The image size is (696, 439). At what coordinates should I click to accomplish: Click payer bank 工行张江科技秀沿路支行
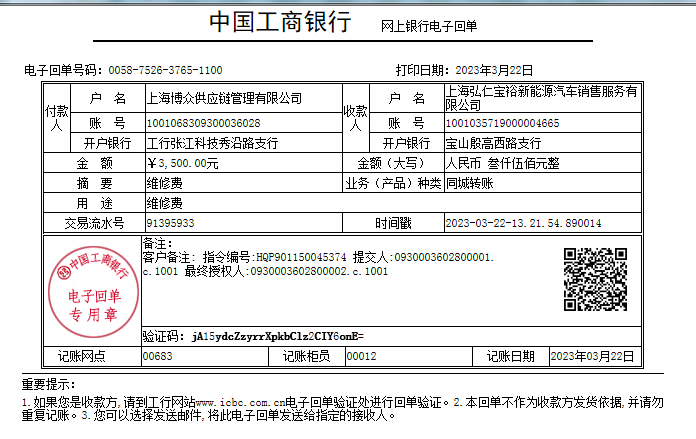click(212, 143)
